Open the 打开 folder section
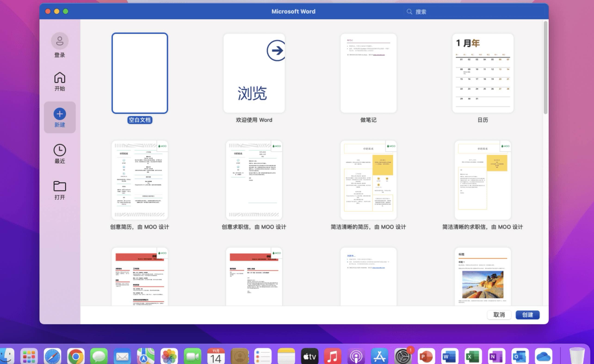The image size is (594, 364). pyautogui.click(x=59, y=190)
